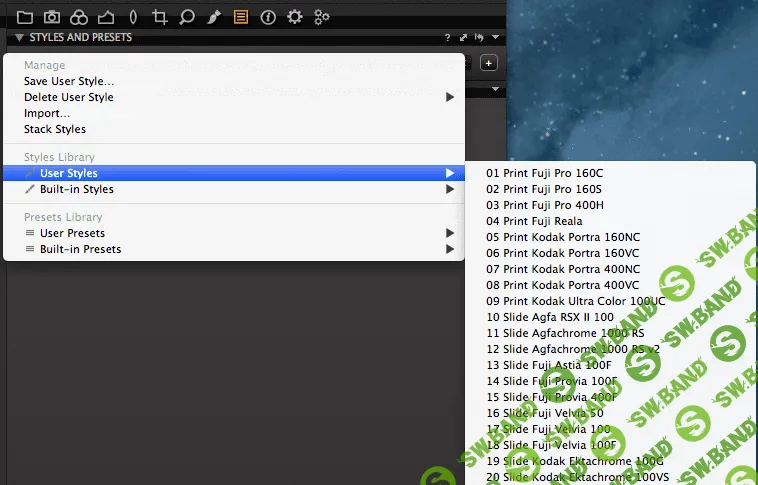Screen dimensions: 758x485
Task: Open the Local Adjustments brush tab
Action: point(213,16)
